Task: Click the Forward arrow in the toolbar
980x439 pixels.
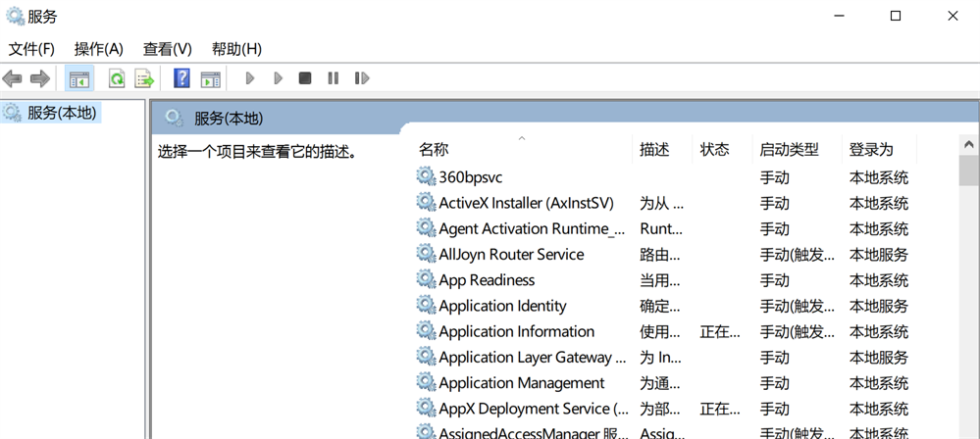Action: (40, 78)
